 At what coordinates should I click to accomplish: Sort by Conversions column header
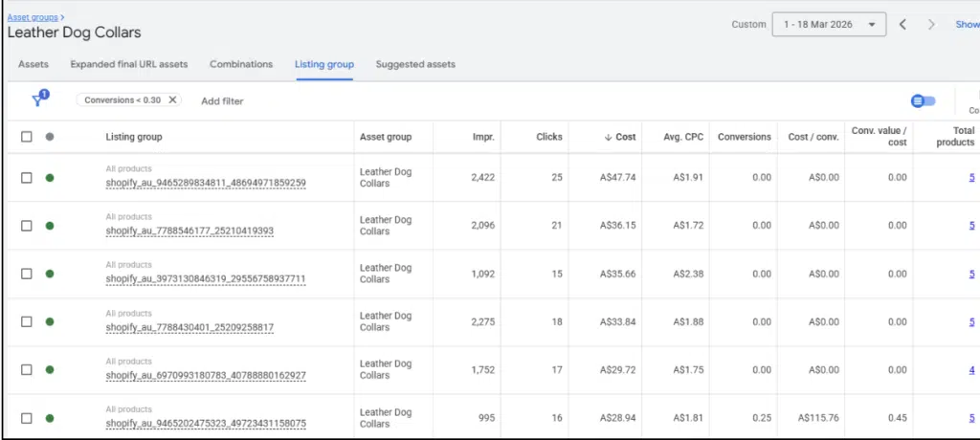click(x=745, y=137)
